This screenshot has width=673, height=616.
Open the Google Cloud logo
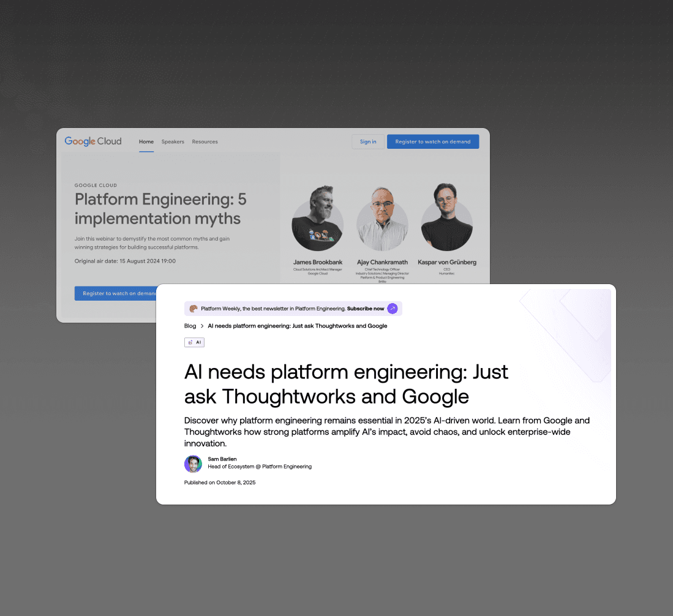tap(93, 141)
